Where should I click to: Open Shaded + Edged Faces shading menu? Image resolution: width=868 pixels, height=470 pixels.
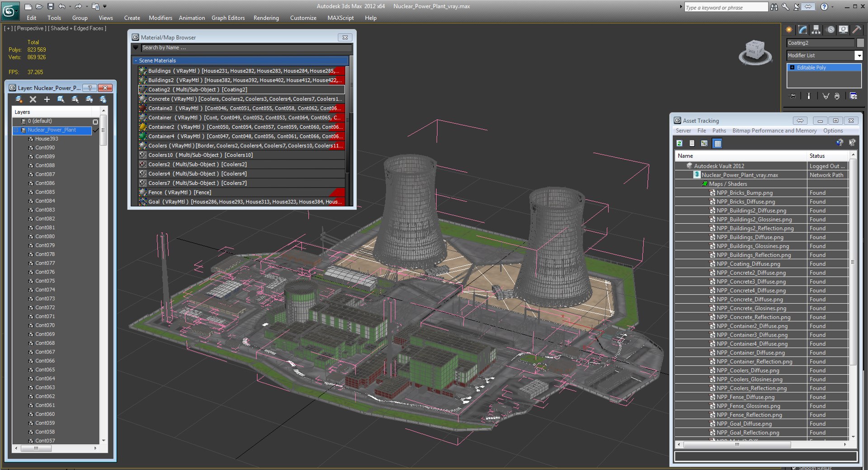(77, 28)
